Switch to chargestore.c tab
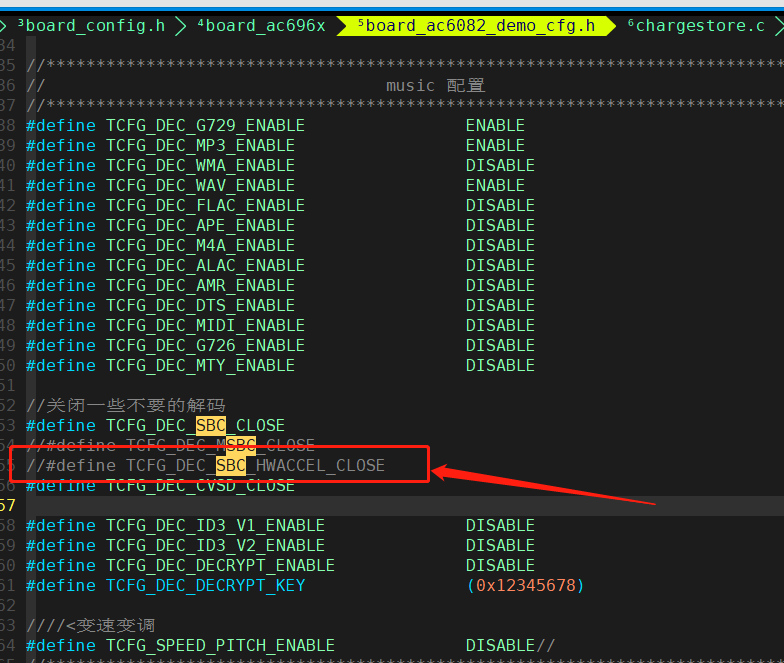This screenshot has height=663, width=784. coord(696,26)
